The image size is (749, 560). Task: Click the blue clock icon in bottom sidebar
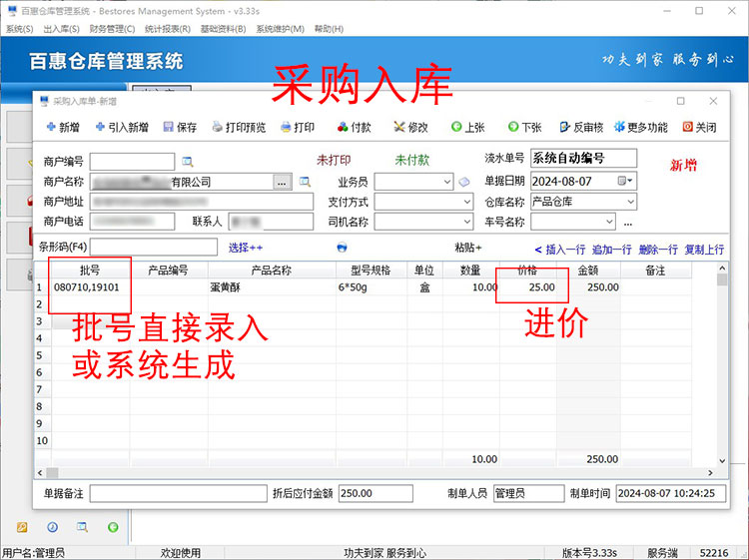pos(53,527)
